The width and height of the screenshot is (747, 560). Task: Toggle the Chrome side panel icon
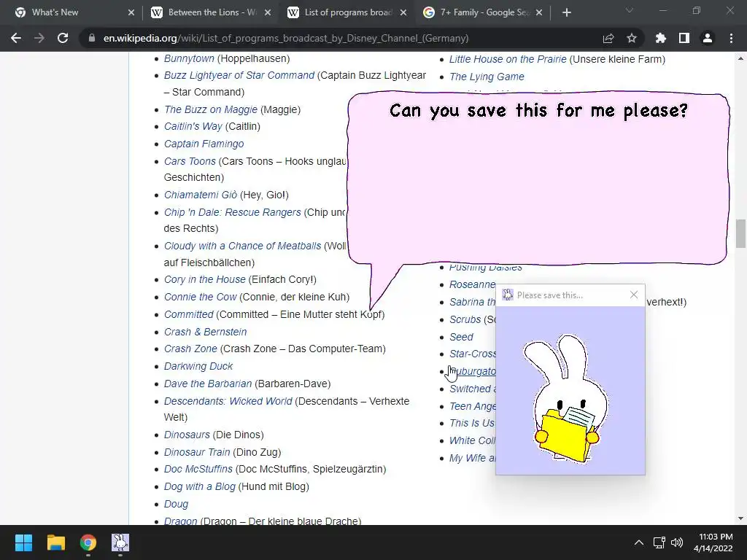pos(684,38)
